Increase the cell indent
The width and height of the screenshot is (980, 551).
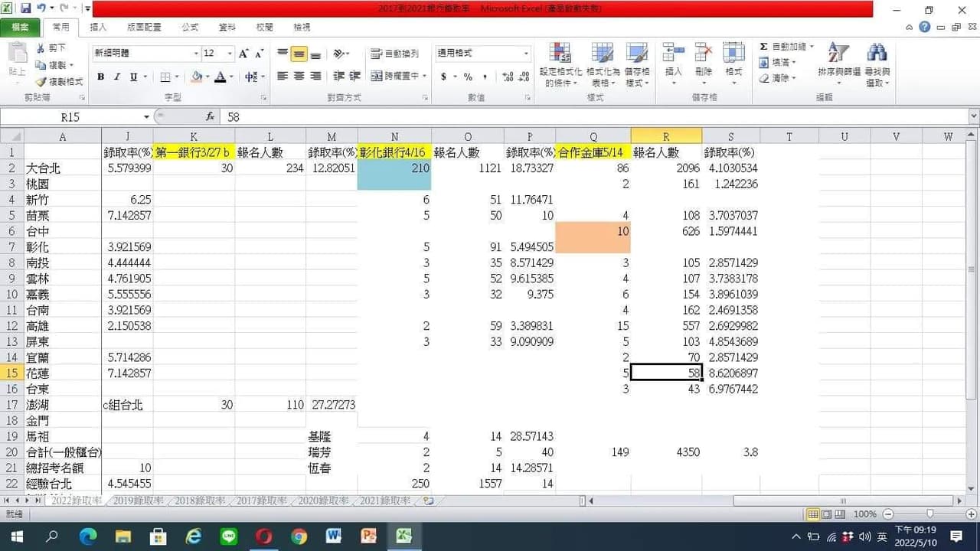click(354, 77)
